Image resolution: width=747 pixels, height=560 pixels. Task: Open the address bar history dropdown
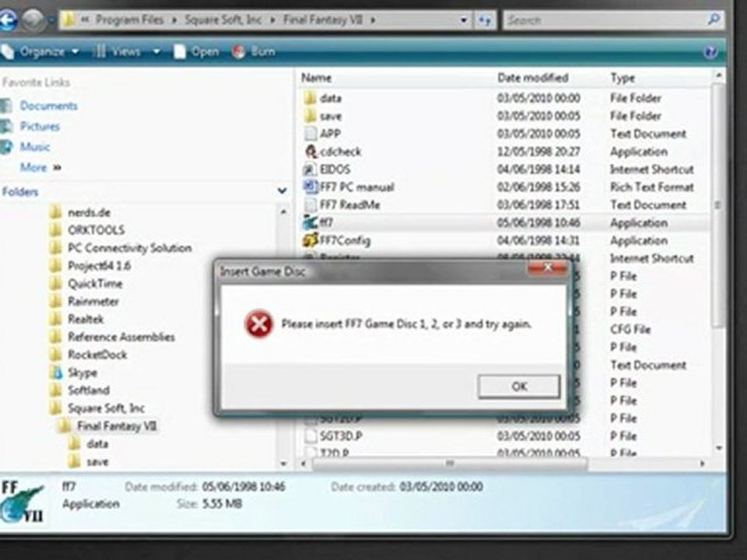(x=463, y=20)
